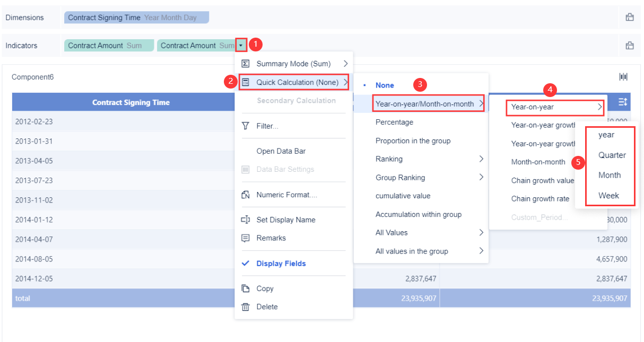Click the Indicators row lock icon
Image resolution: width=644 pixels, height=342 pixels.
point(630,46)
